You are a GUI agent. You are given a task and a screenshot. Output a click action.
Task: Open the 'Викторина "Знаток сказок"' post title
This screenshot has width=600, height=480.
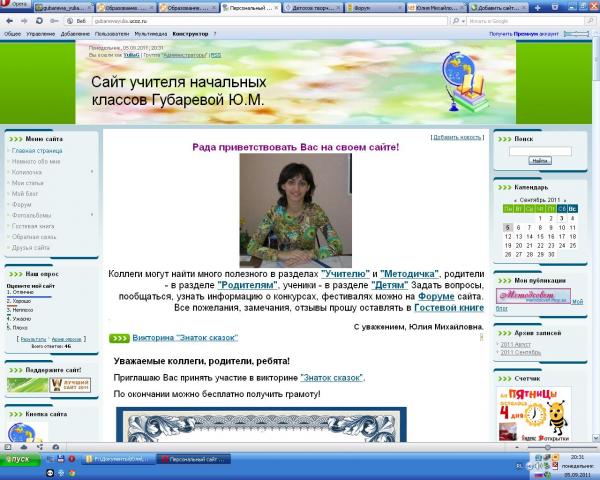pyautogui.click(x=185, y=338)
